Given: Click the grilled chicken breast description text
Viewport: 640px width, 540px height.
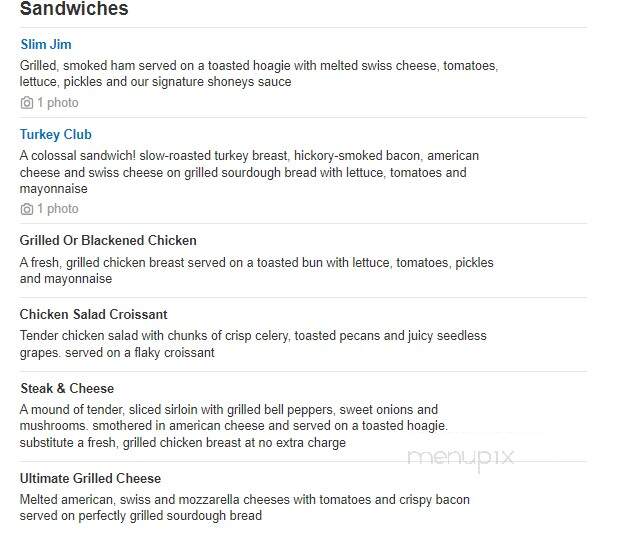Looking at the screenshot, I should (256, 270).
